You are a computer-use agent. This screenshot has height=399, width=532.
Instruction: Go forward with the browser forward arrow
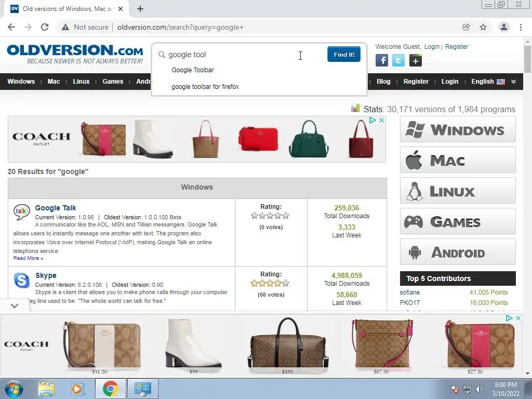click(x=28, y=27)
